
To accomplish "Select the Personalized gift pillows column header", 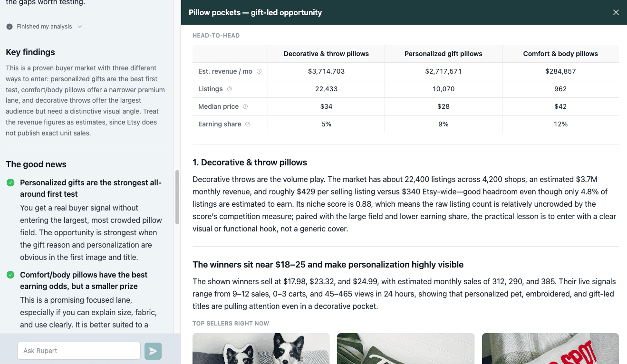I will point(444,54).
